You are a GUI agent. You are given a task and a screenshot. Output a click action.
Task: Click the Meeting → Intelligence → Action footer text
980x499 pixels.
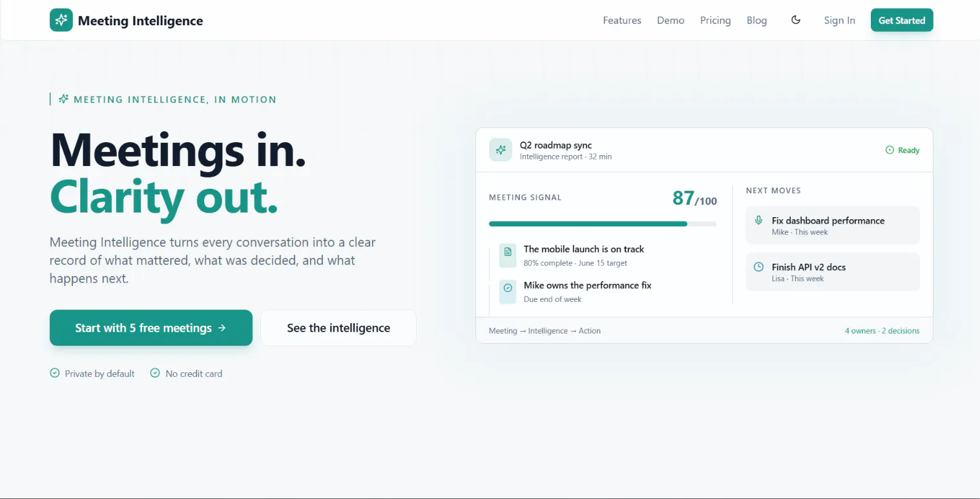(x=545, y=330)
